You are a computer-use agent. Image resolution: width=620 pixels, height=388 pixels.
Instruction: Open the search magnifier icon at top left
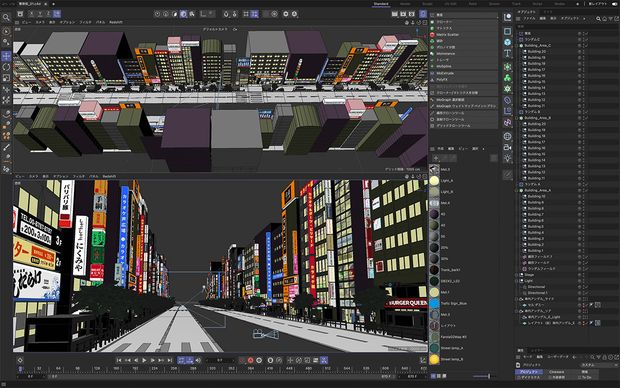[6, 17]
